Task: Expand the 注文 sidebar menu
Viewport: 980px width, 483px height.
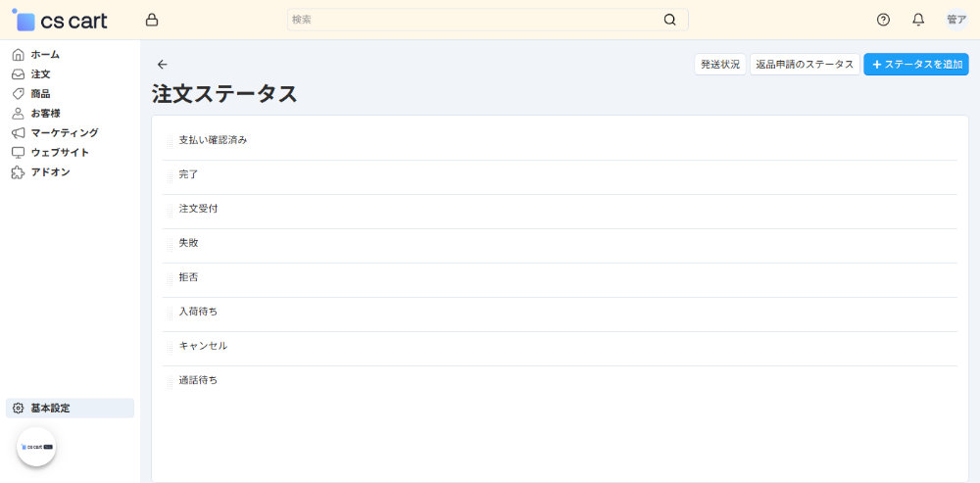Action: click(40, 73)
